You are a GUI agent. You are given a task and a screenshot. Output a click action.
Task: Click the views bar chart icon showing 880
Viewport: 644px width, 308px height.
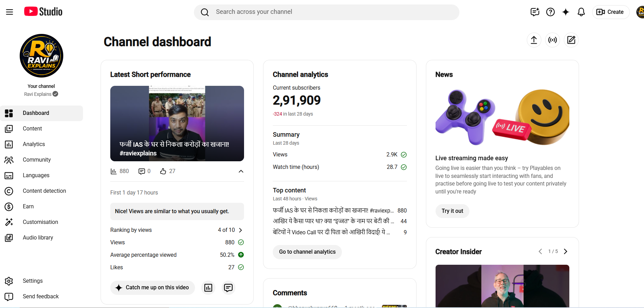[x=113, y=171]
